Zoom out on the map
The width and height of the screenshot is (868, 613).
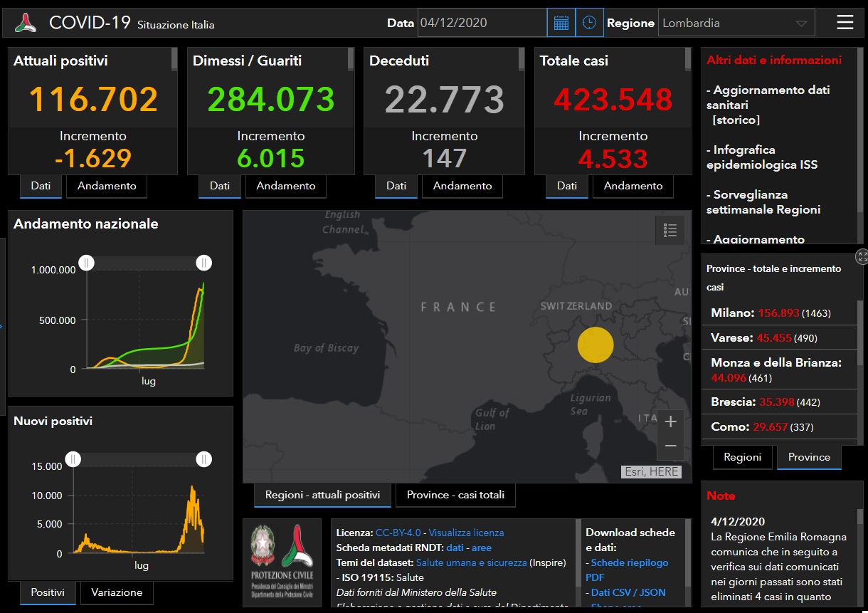pyautogui.click(x=669, y=446)
